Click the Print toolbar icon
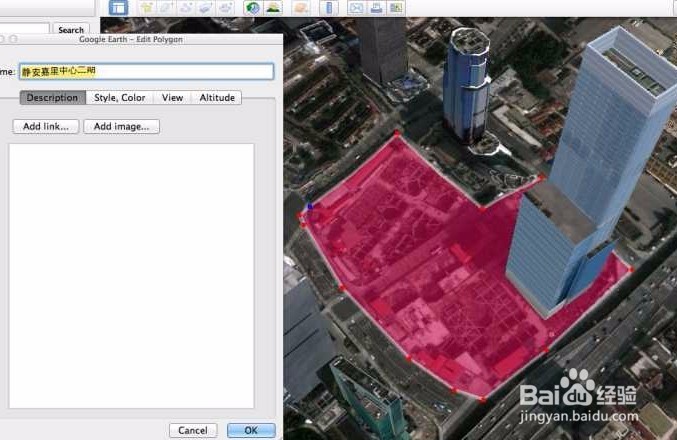 pyautogui.click(x=377, y=8)
